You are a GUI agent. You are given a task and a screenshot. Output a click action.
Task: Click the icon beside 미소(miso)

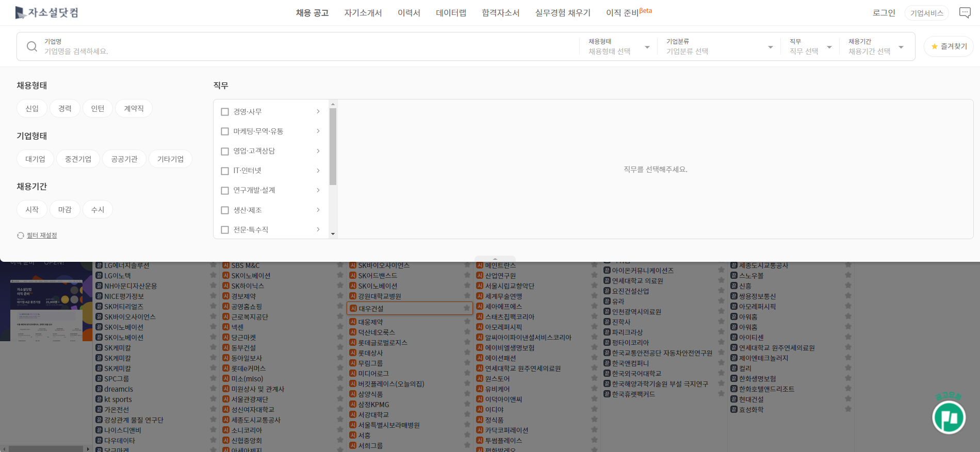click(x=226, y=379)
